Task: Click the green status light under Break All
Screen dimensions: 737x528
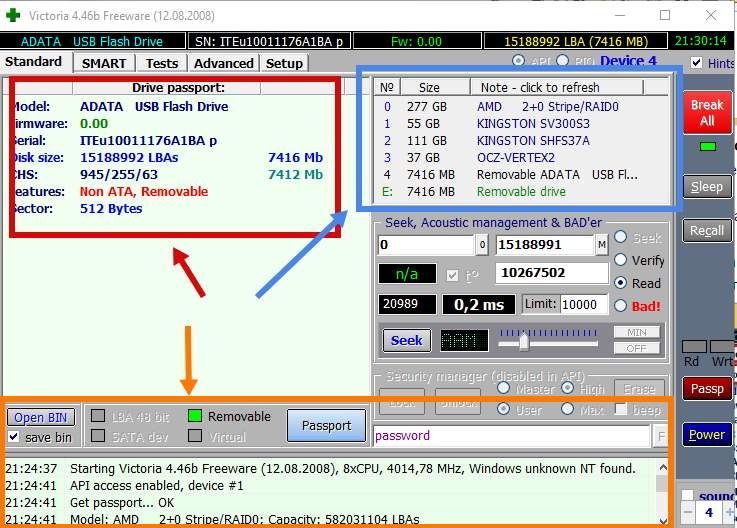Action: pos(707,146)
